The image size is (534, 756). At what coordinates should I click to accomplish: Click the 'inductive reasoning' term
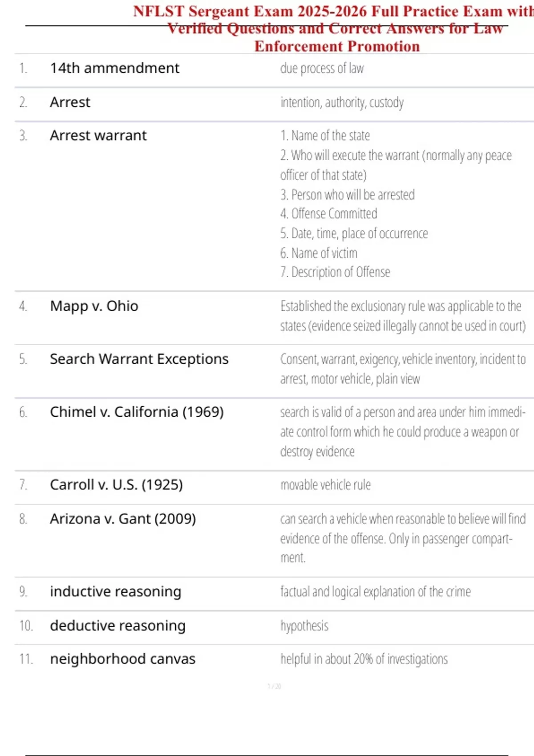point(116,592)
